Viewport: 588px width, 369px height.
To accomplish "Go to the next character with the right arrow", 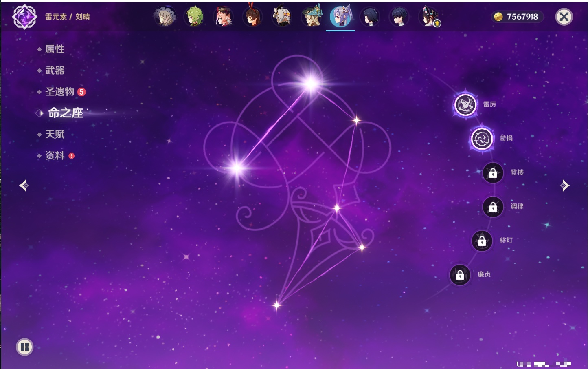I will point(564,186).
